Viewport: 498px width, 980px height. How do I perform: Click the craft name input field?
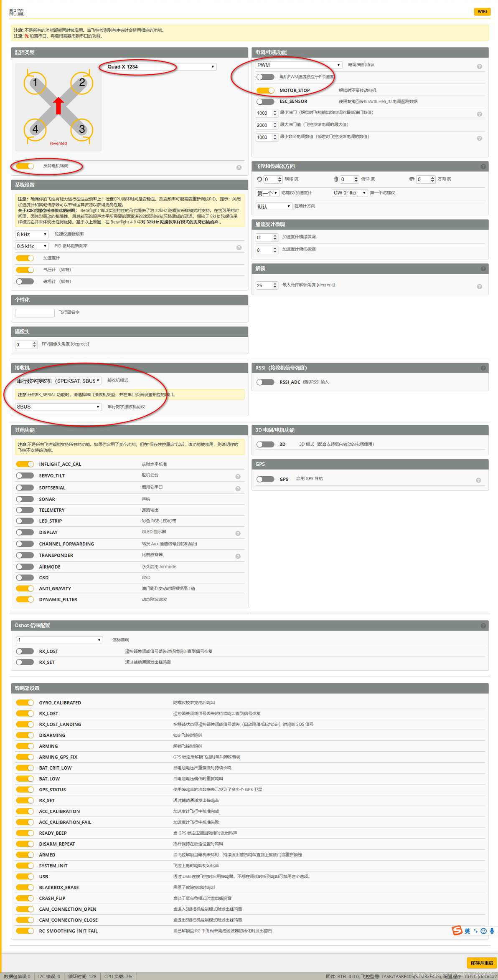point(35,313)
